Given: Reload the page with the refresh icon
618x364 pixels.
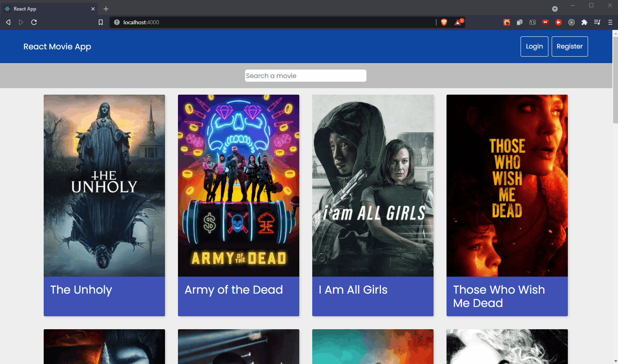Looking at the screenshot, I should (x=34, y=22).
